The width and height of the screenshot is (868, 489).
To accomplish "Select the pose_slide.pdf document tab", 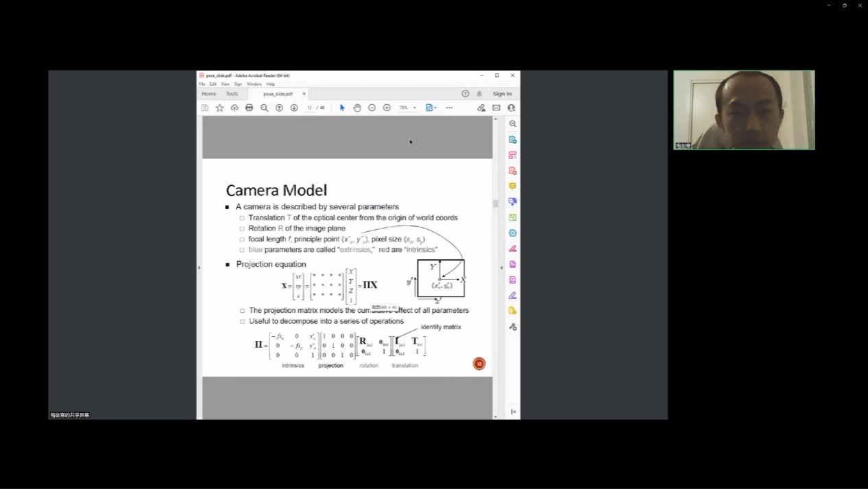I will pos(278,94).
